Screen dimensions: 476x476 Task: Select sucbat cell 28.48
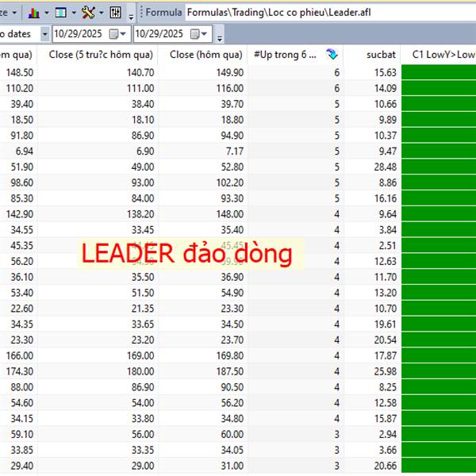click(372, 167)
